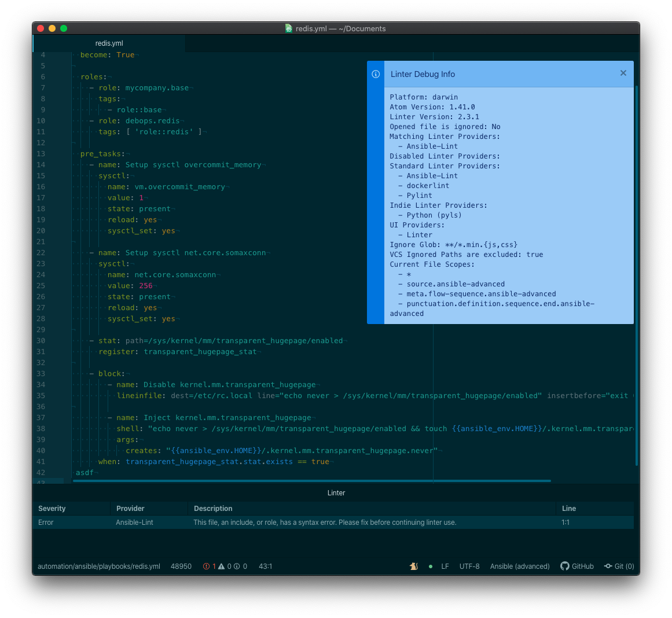Click line number 13 in the gutter

tap(41, 153)
